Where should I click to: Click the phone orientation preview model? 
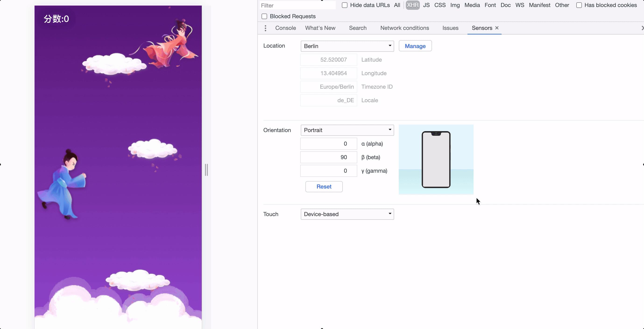(x=436, y=159)
